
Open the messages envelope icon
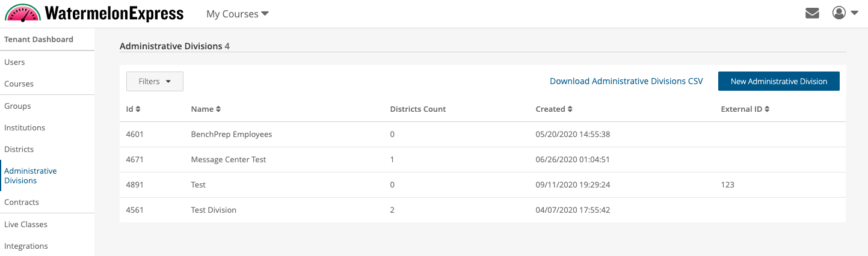coord(812,13)
